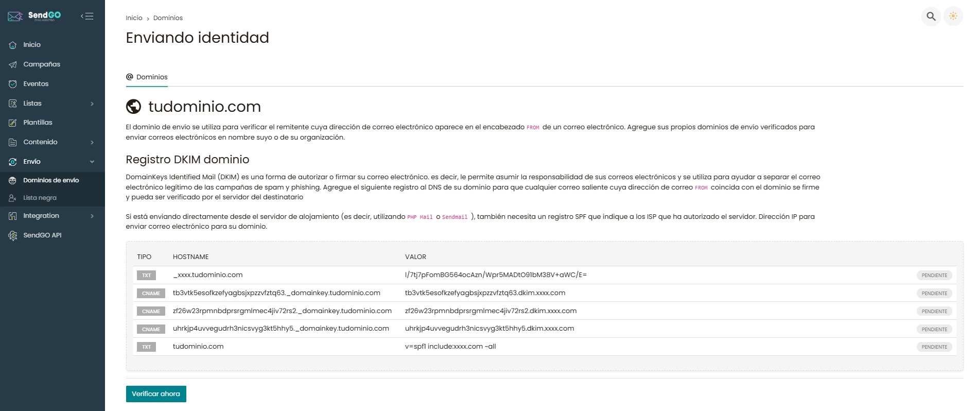Click the Campañas paper plane icon
The width and height of the screenshot is (980, 411).
click(x=13, y=64)
